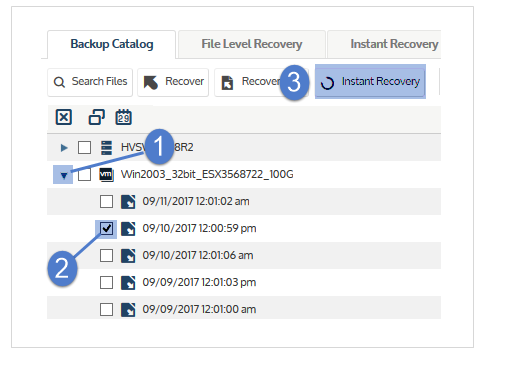Open the calendar date filter icon
This screenshot has height=375, width=507.
click(x=123, y=117)
